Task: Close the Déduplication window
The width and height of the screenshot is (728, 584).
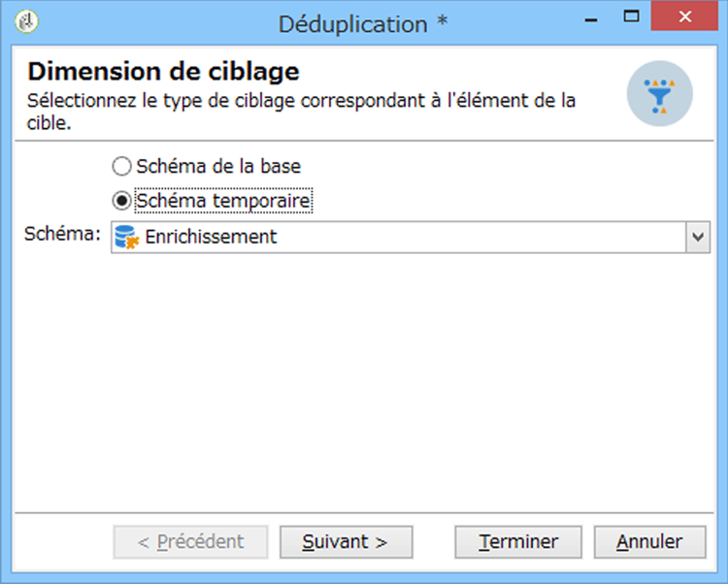Action: click(685, 16)
